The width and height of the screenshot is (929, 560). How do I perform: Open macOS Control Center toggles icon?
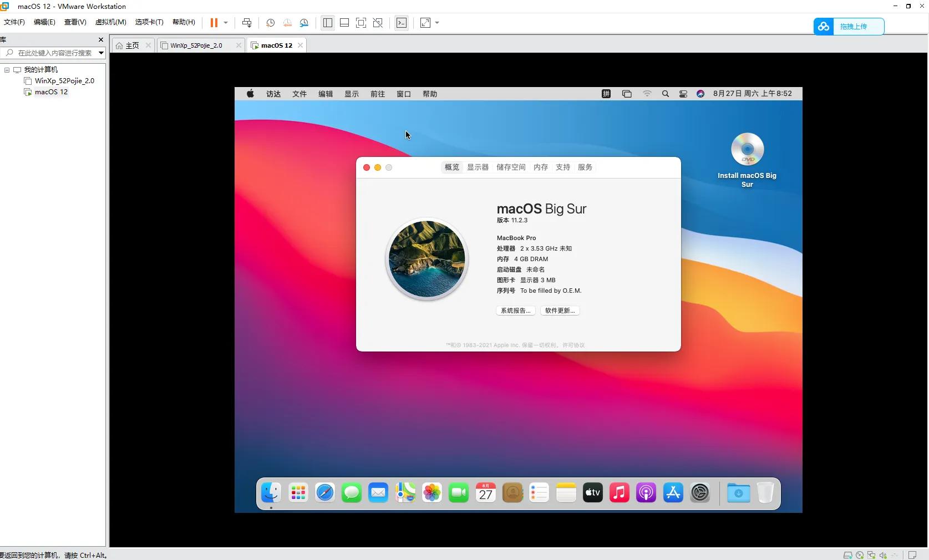683,94
